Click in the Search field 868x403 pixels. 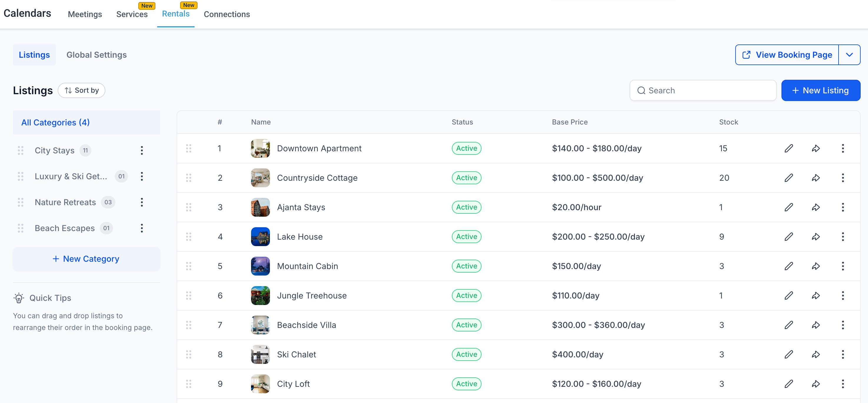[x=703, y=90]
